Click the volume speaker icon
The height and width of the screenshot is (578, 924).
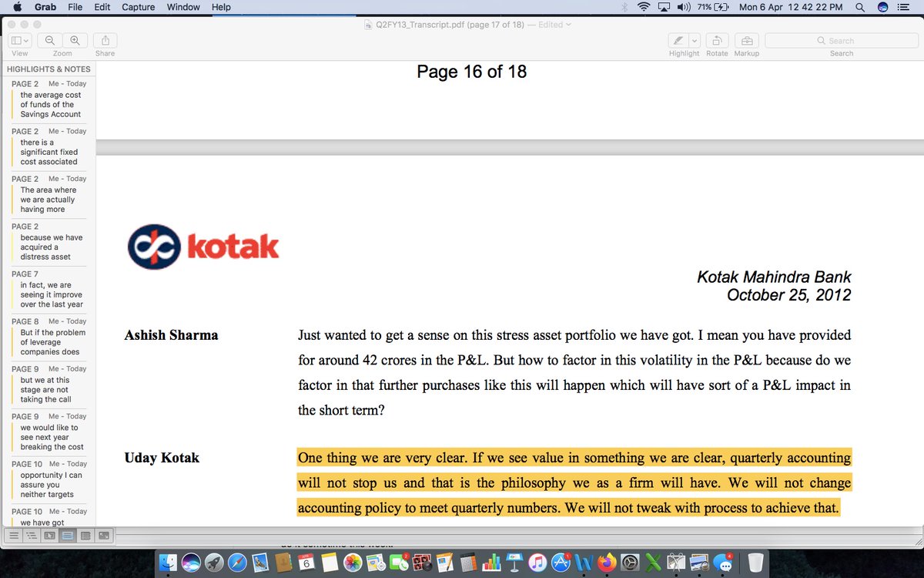(x=684, y=7)
